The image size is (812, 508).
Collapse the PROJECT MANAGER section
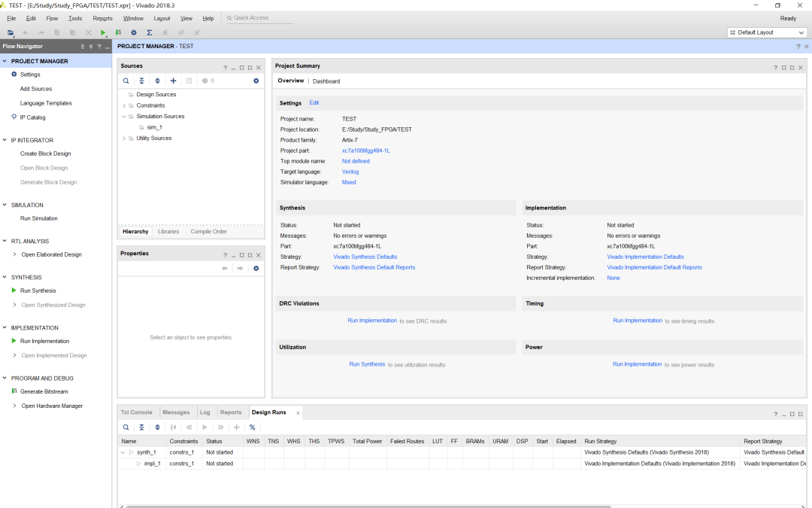point(5,61)
